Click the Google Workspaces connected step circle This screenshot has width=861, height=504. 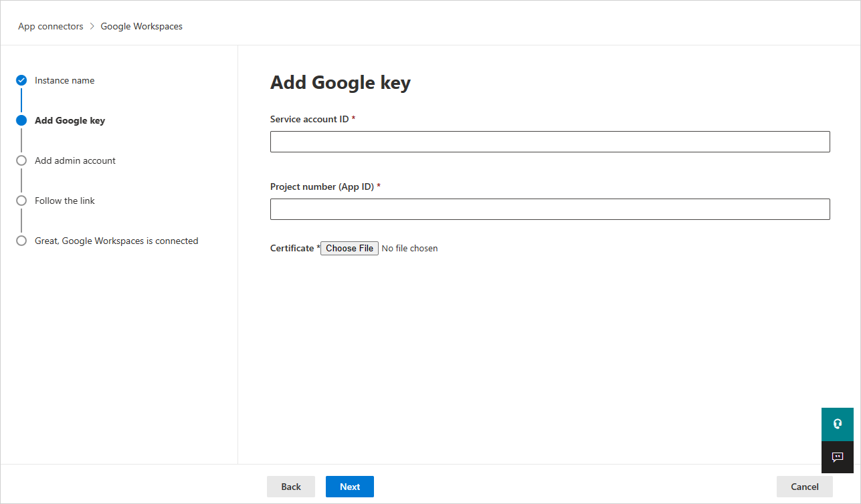[x=21, y=241]
